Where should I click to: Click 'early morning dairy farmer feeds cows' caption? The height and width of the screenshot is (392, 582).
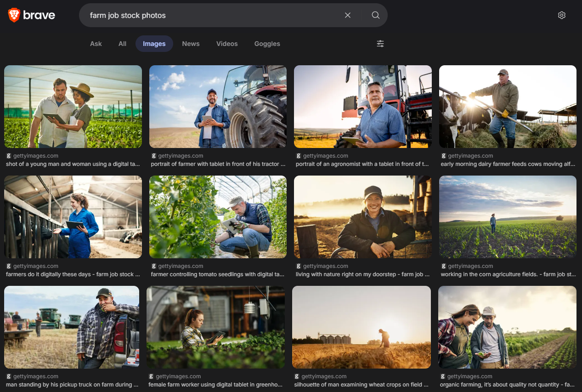tap(508, 164)
